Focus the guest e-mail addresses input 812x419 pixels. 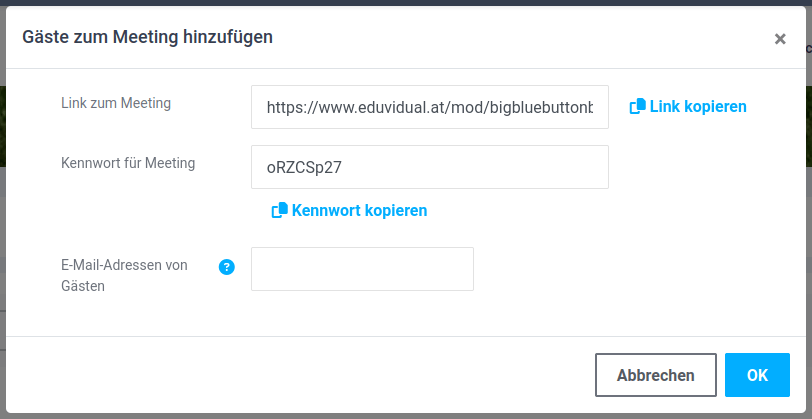click(x=362, y=269)
